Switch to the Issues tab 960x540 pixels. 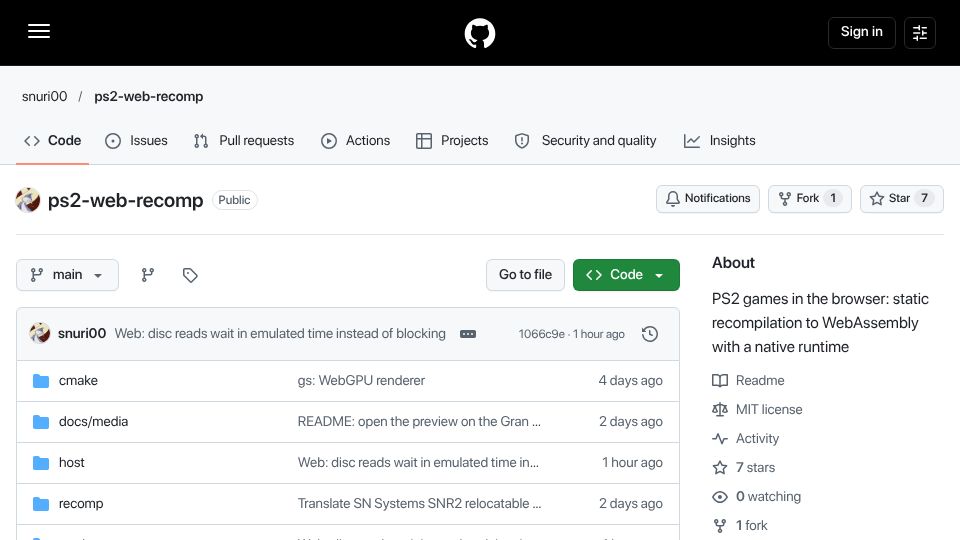click(x=136, y=141)
